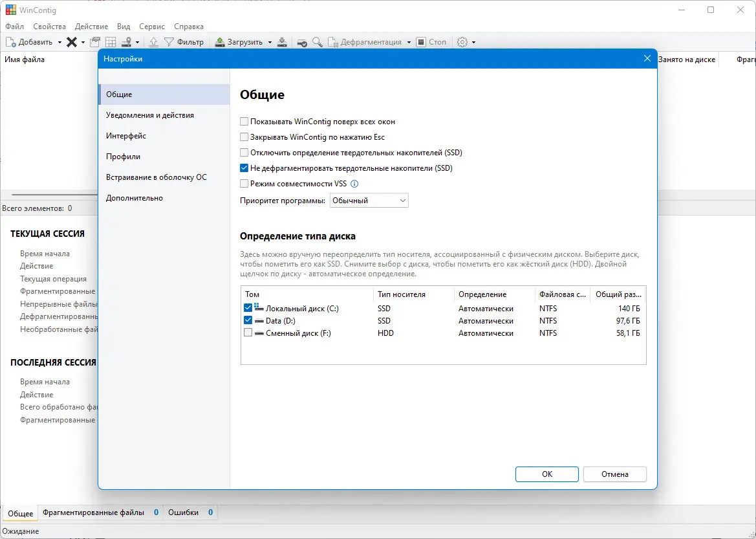Click the Загрузить green arrow icon
The width and height of the screenshot is (756, 539).
click(219, 42)
